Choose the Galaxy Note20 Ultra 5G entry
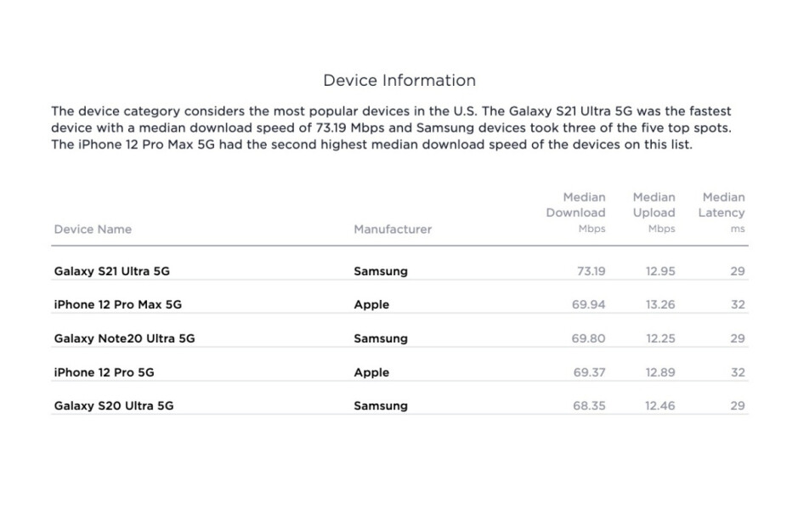Screen dimensions: 798x532 click(124, 338)
